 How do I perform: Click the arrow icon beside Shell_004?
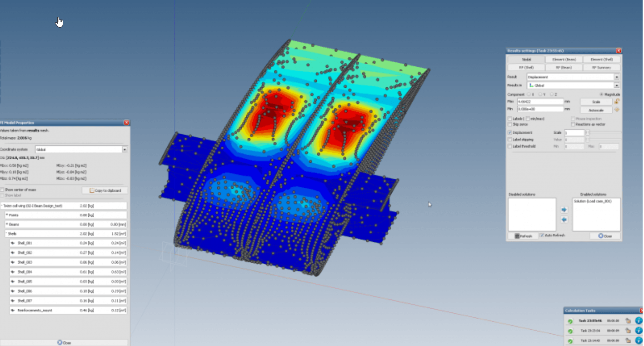13,272
